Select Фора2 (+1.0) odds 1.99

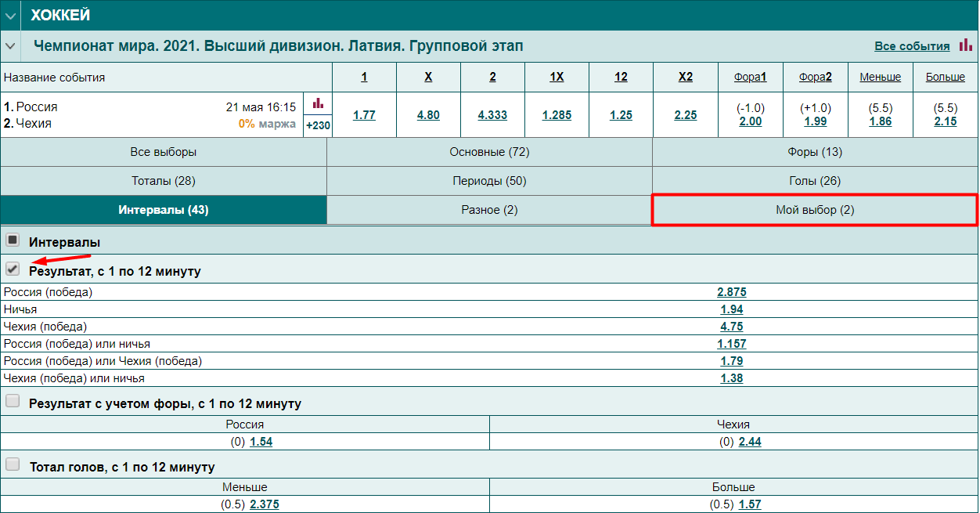[x=815, y=121]
